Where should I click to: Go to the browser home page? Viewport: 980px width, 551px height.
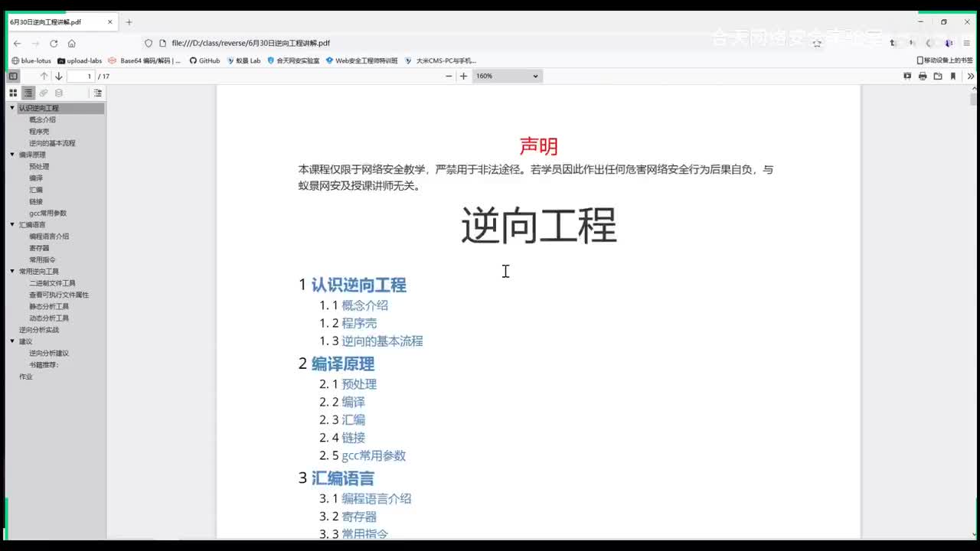[x=72, y=44]
